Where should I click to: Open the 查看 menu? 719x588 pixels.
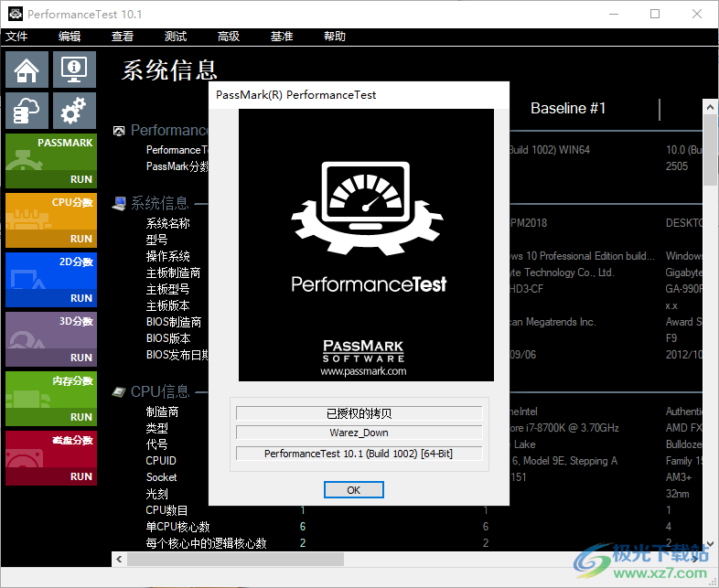click(123, 37)
